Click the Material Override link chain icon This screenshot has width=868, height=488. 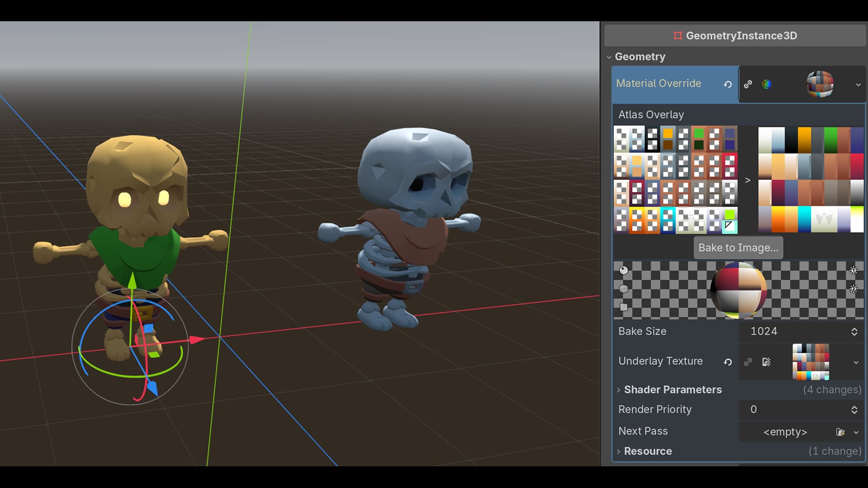tap(748, 84)
